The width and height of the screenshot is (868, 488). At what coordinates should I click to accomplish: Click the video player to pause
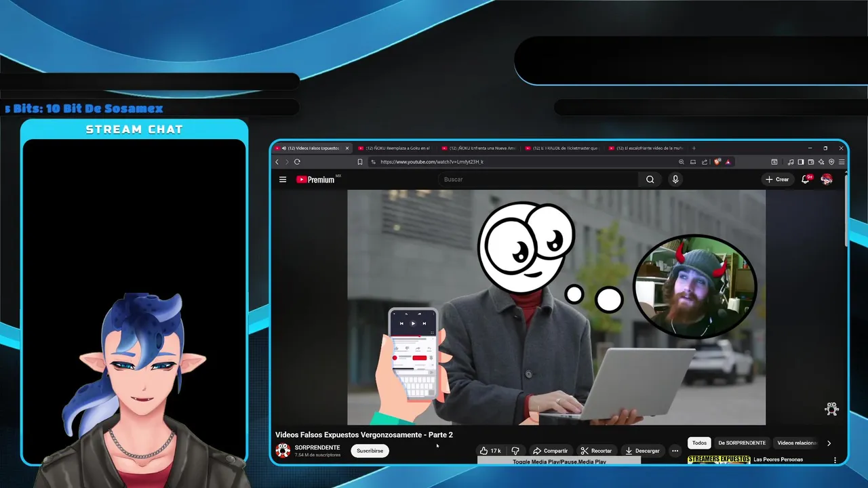coord(556,307)
